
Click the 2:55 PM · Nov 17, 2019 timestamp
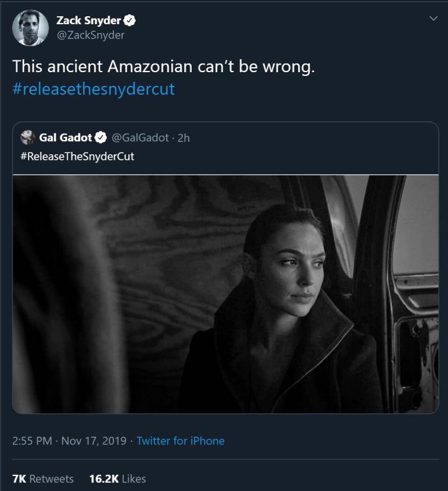click(x=70, y=441)
